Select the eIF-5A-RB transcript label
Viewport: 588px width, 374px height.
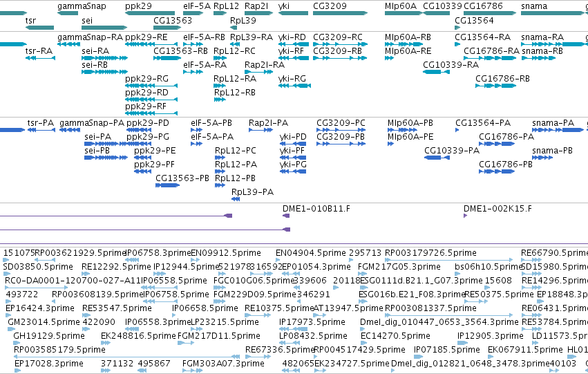click(x=204, y=37)
